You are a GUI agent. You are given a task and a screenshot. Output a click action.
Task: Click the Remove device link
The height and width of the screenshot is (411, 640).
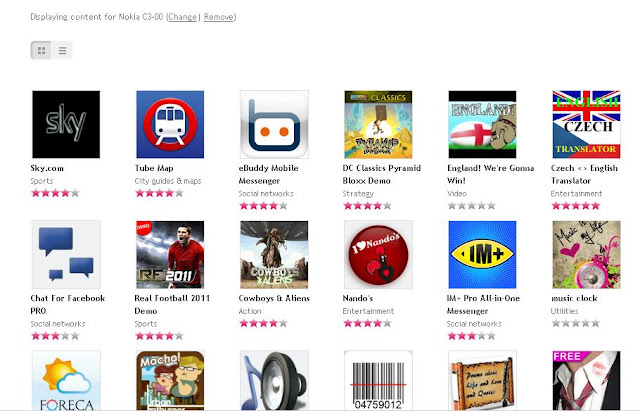click(219, 17)
